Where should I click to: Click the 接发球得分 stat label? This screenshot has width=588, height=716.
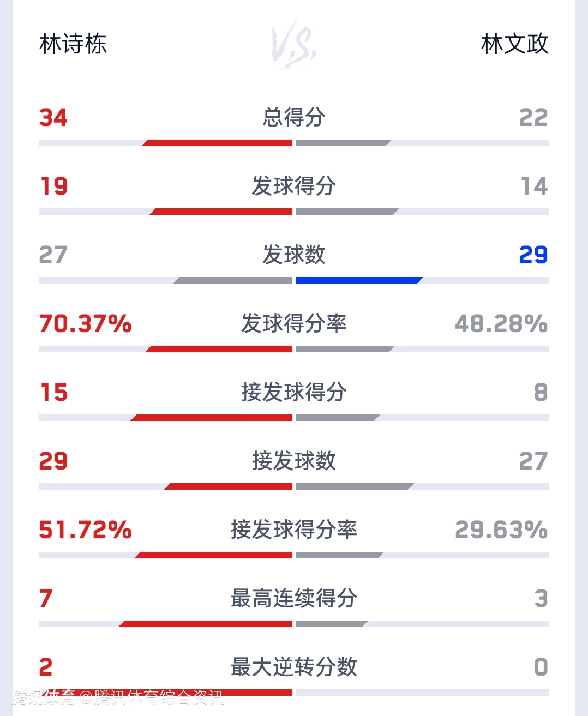click(294, 392)
